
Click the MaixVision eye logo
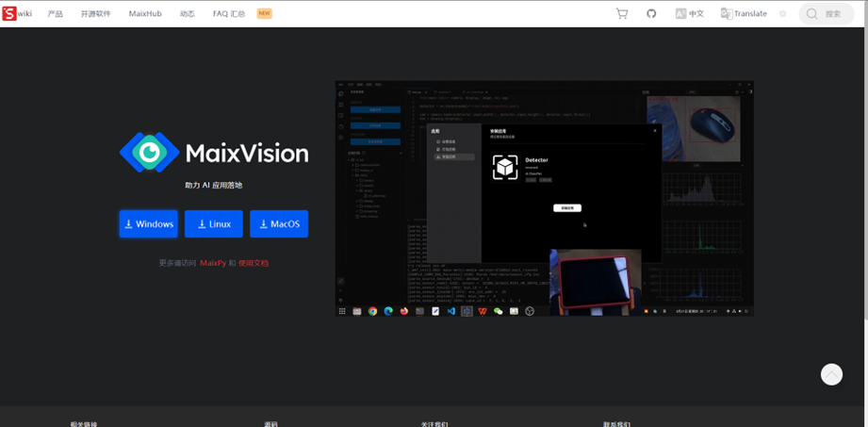[x=149, y=153]
